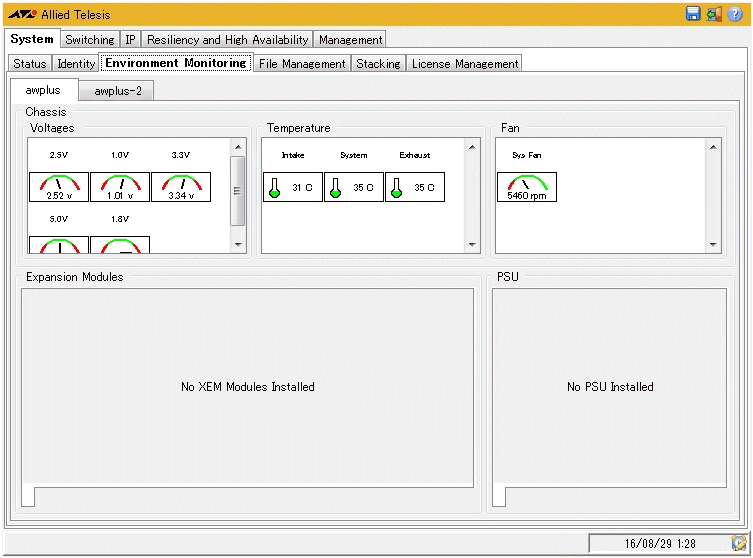753x558 pixels.
Task: Go to the License Management tab
Action: click(465, 64)
